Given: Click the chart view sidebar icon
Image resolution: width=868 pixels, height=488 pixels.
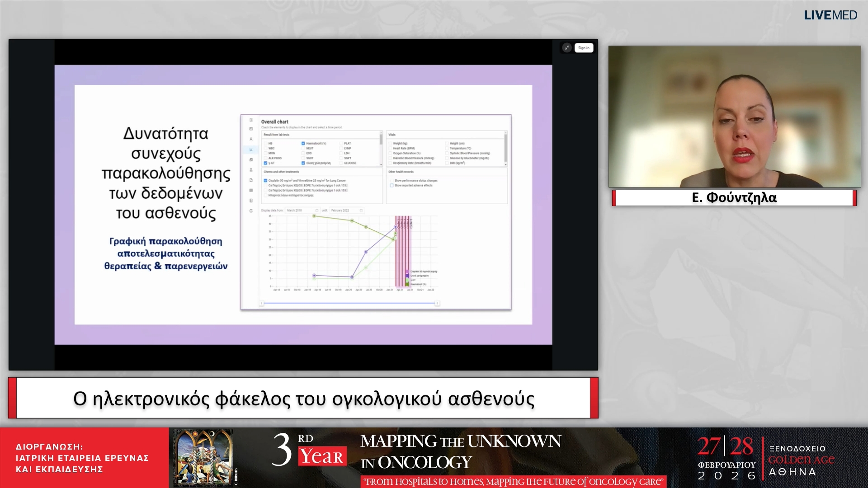Looking at the screenshot, I should point(251,149).
